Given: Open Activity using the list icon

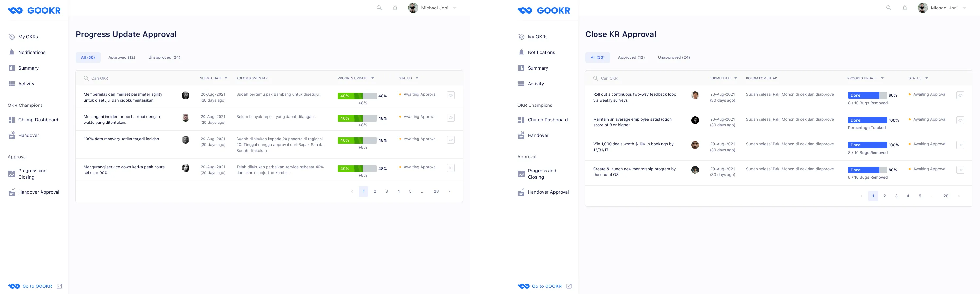Looking at the screenshot, I should [x=11, y=84].
